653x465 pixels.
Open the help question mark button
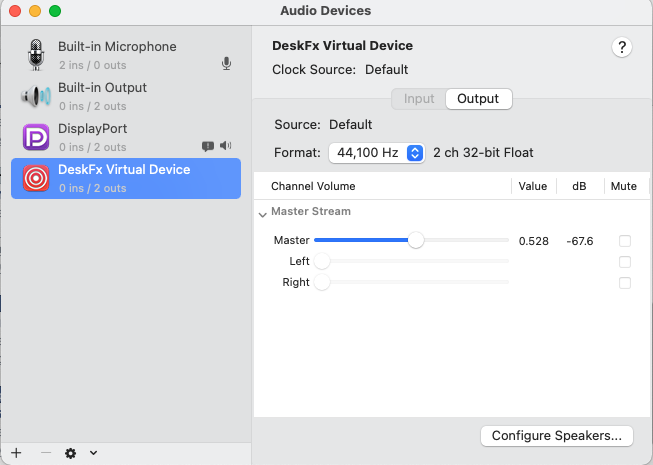(622, 47)
